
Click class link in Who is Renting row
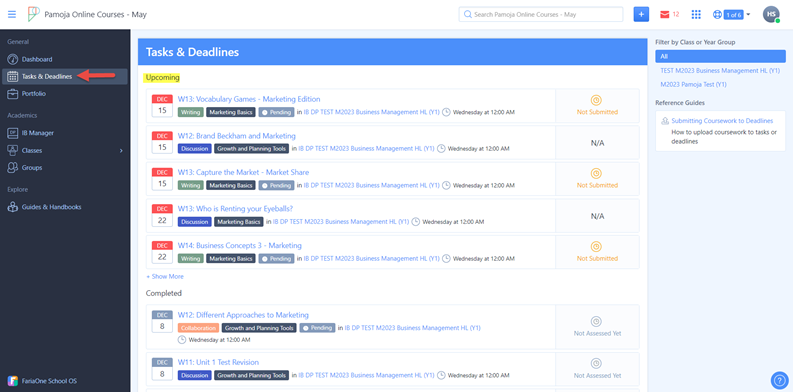[x=341, y=222]
